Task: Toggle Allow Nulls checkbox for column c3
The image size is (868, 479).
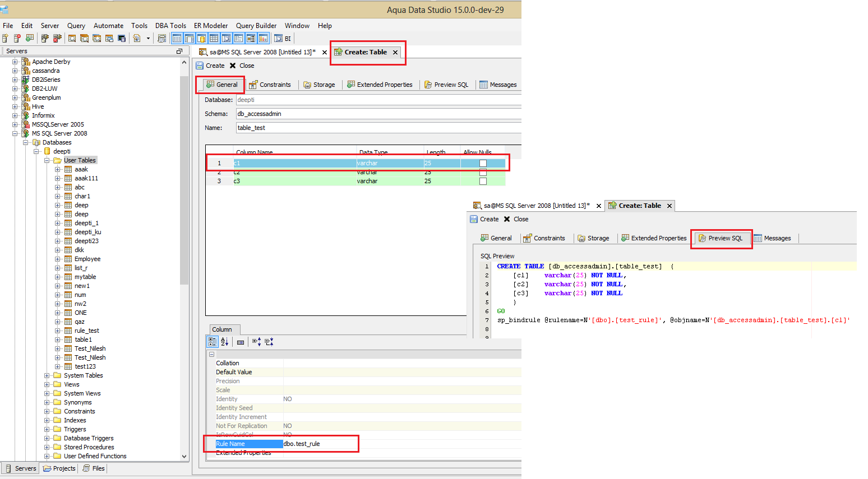Action: click(483, 182)
